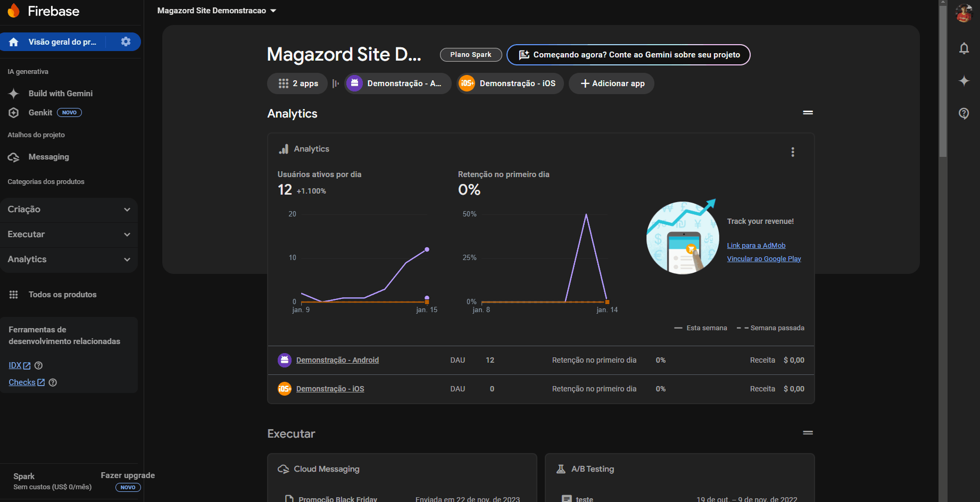Click the Cloud Messaging card icon
This screenshot has width=980, height=502.
pyautogui.click(x=284, y=469)
